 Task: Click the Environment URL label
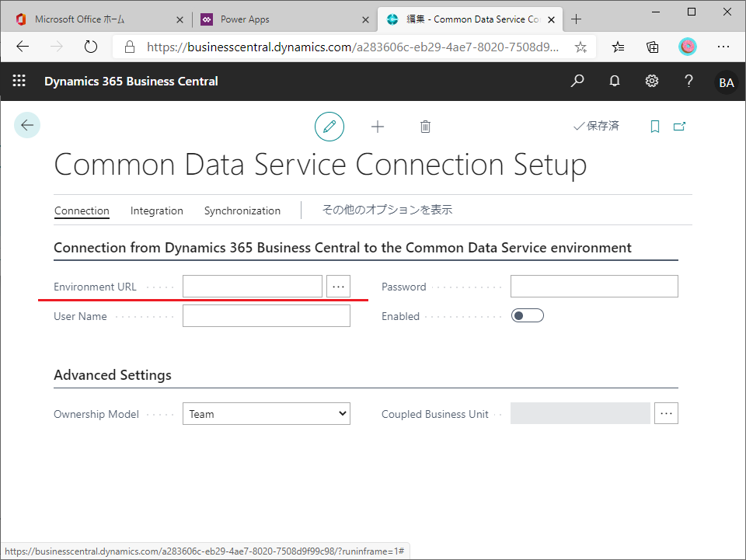[x=95, y=287]
